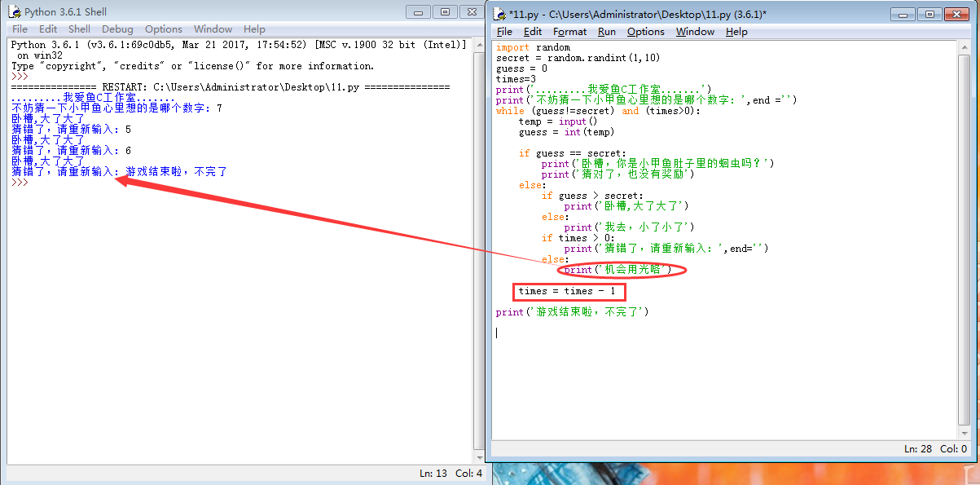
Task: Open the Window menu in Python Shell
Action: point(213,29)
